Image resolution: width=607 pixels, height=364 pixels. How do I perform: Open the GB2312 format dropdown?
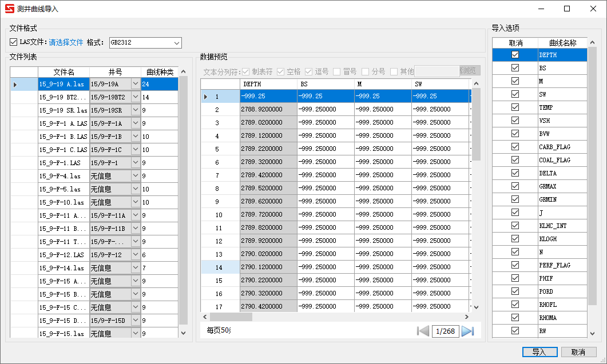[x=176, y=43]
